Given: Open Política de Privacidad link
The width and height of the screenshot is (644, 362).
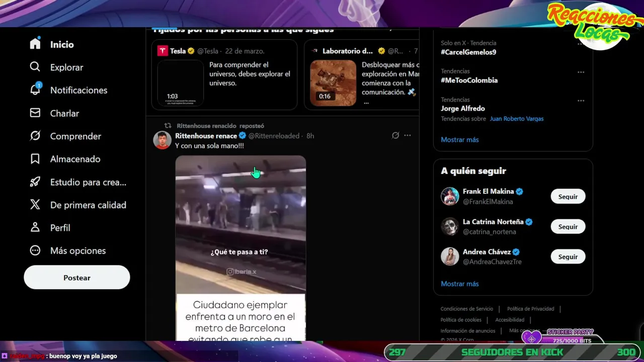Looking at the screenshot, I should (x=531, y=309).
